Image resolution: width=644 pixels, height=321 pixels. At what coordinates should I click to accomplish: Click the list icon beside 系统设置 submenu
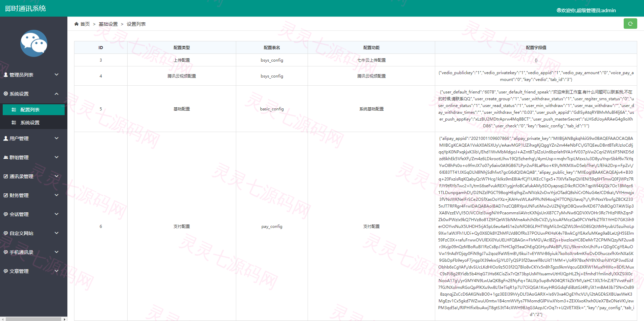click(14, 123)
